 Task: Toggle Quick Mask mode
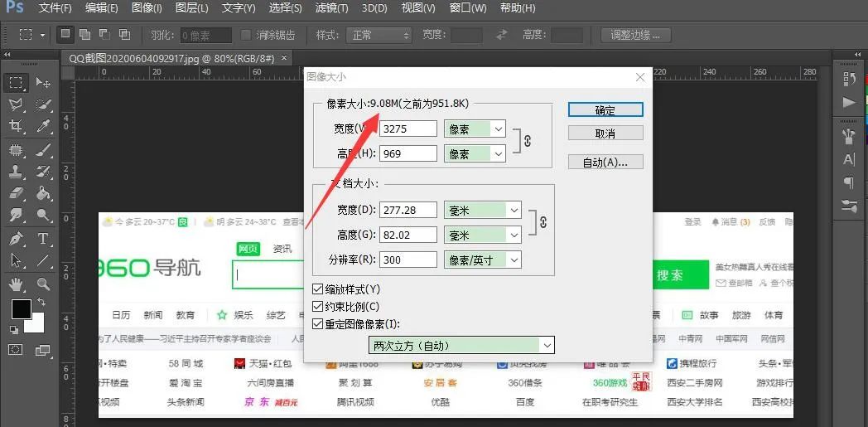click(x=16, y=349)
